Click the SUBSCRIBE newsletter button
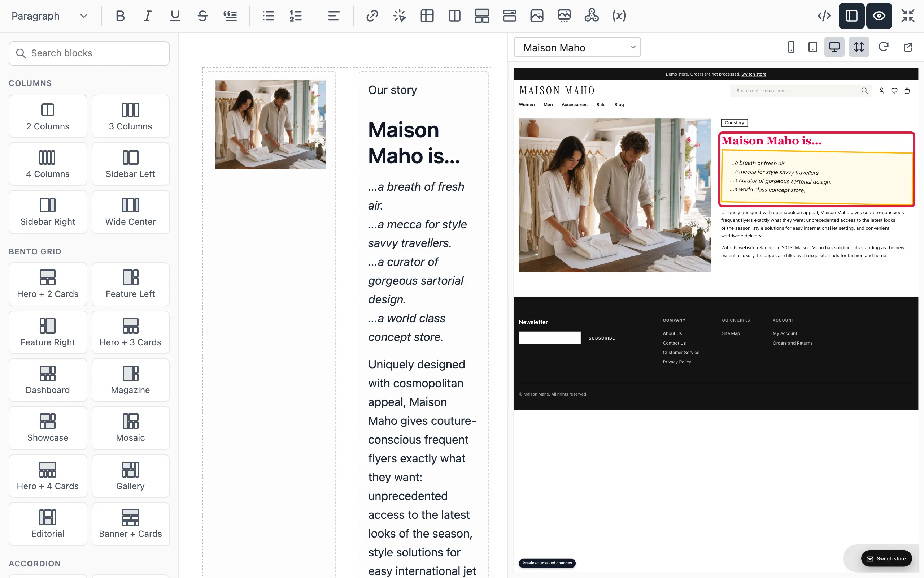 click(x=602, y=338)
